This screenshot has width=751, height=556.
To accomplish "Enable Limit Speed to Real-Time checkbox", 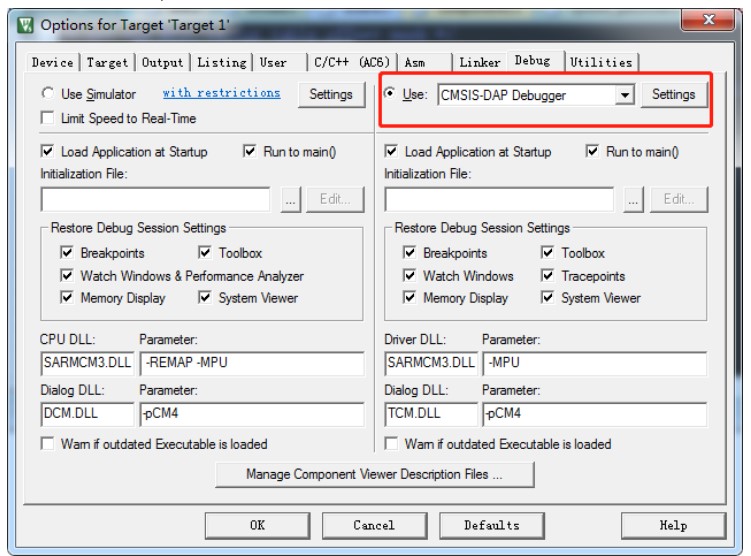I will click(x=47, y=118).
